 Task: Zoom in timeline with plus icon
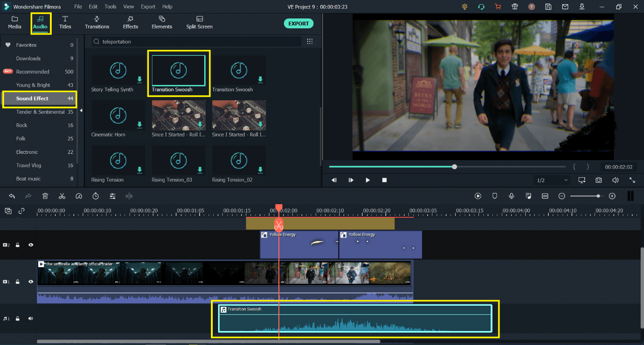[x=612, y=196]
